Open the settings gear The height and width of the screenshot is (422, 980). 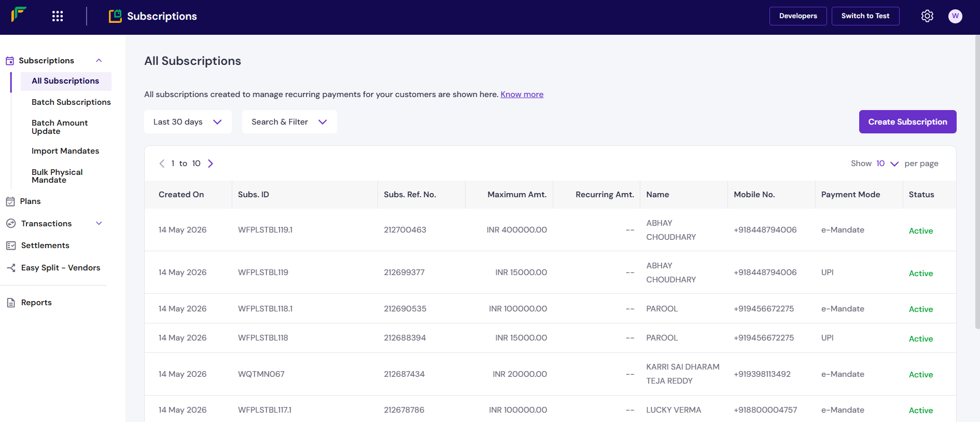click(927, 16)
